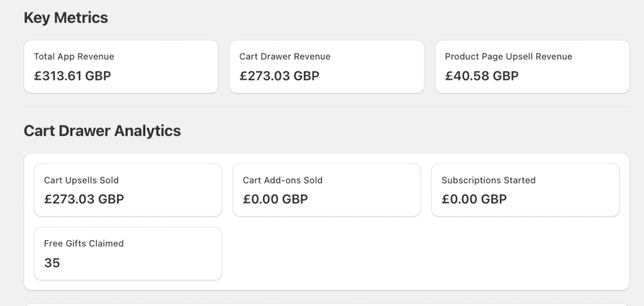Viewport: 644px width, 306px height.
Task: Select the Product Page Upsell Revenue label
Action: [x=509, y=57]
